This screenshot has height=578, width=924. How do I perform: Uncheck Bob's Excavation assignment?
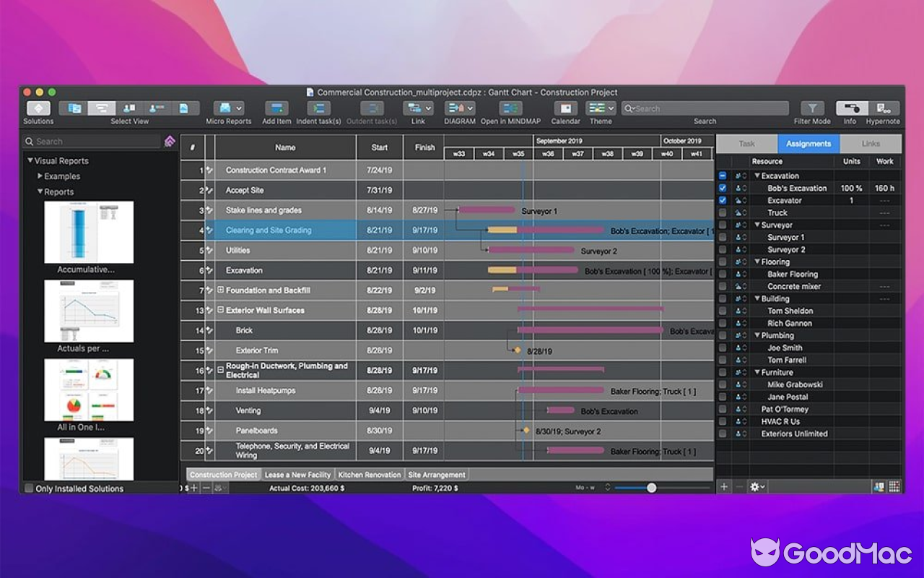723,188
